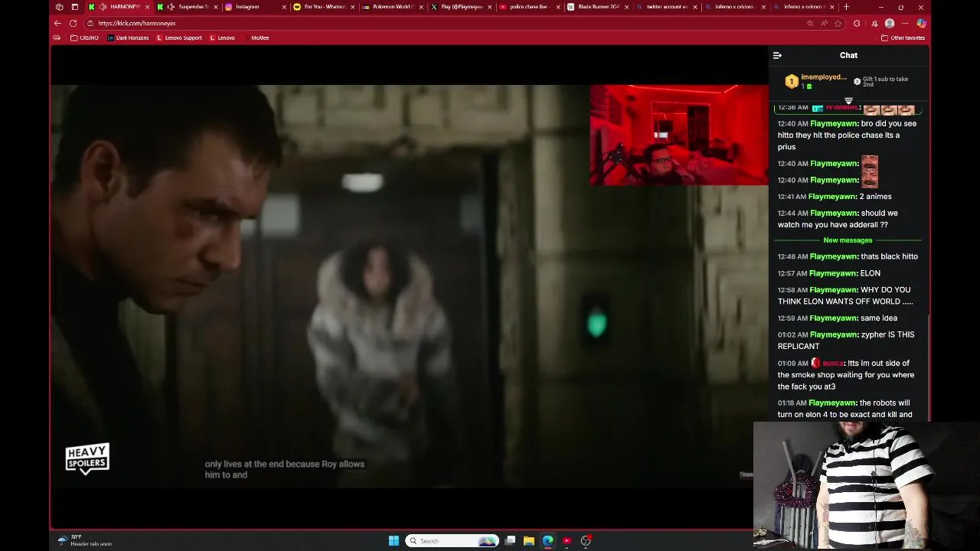Image resolution: width=980 pixels, height=551 pixels.
Task: Open the YouTube app taskbar icon
Action: 567,540
